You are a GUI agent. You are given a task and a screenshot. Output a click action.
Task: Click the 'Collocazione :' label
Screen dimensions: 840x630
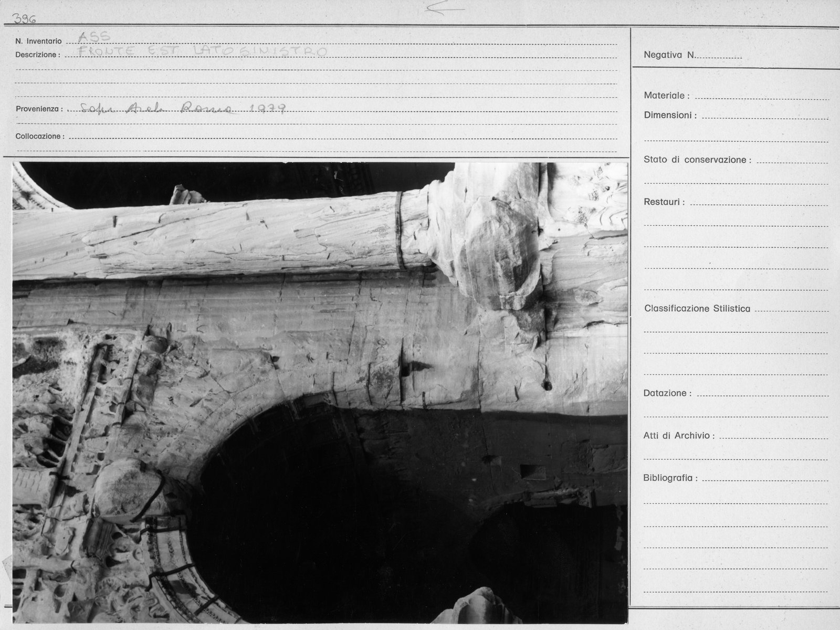click(x=40, y=136)
